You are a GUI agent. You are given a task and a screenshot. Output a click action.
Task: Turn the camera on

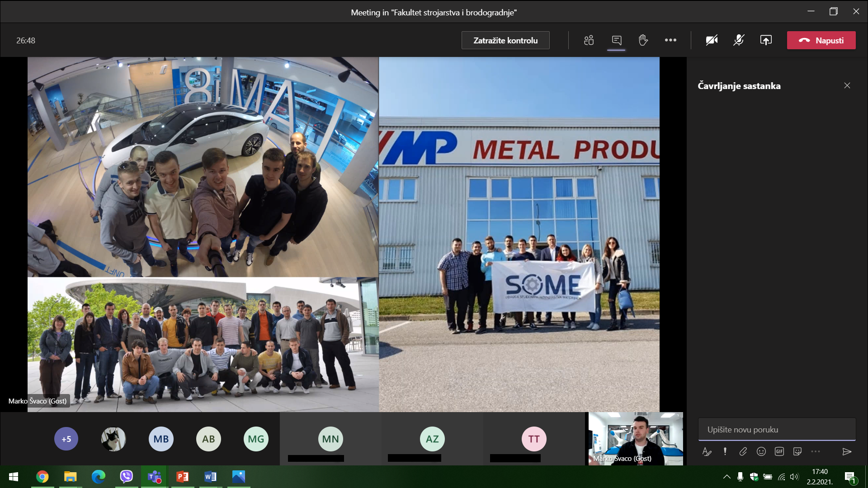click(712, 40)
